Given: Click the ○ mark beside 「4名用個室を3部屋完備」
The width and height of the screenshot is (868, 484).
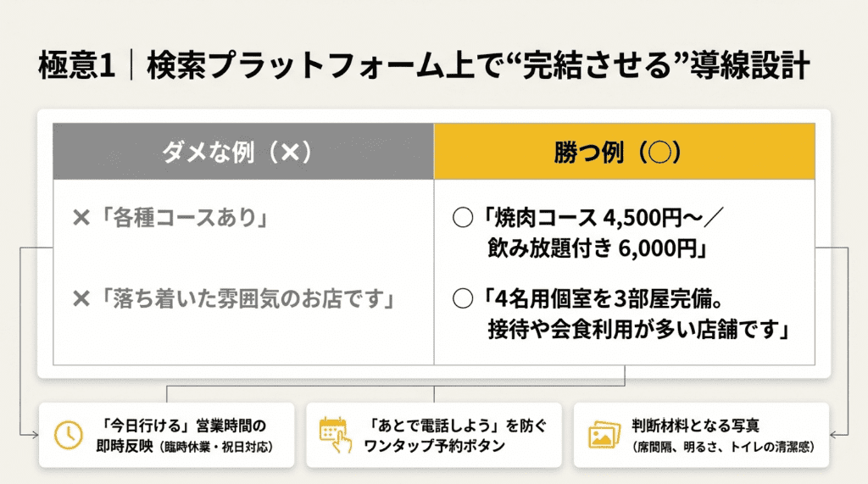Looking at the screenshot, I should (x=462, y=298).
